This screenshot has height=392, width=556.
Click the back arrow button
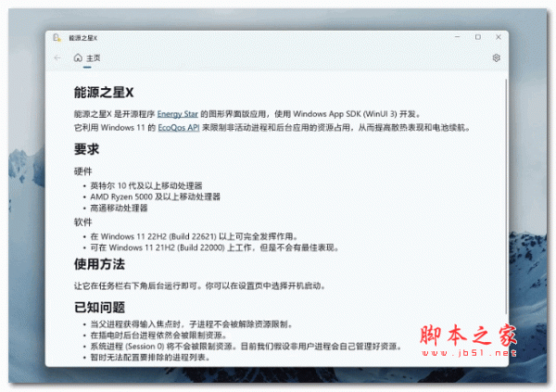point(57,57)
